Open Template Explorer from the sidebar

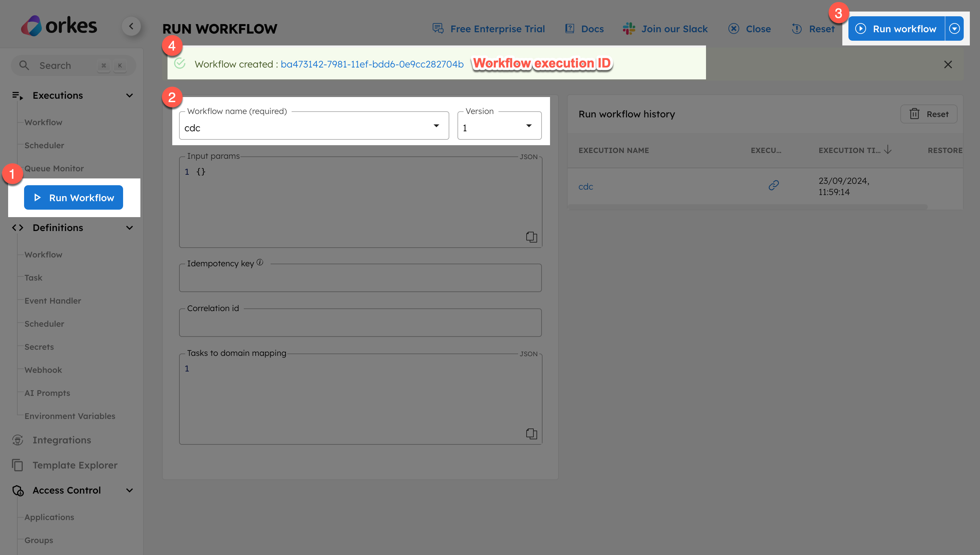pyautogui.click(x=75, y=465)
